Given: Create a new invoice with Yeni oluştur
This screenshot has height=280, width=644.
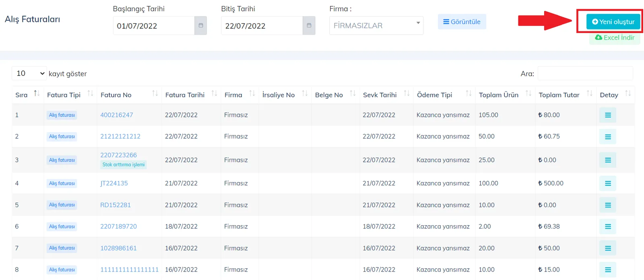Looking at the screenshot, I should pos(613,22).
